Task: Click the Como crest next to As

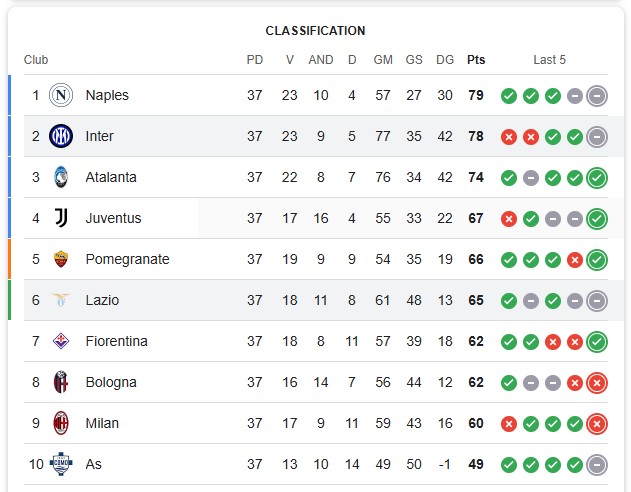Action: click(61, 464)
